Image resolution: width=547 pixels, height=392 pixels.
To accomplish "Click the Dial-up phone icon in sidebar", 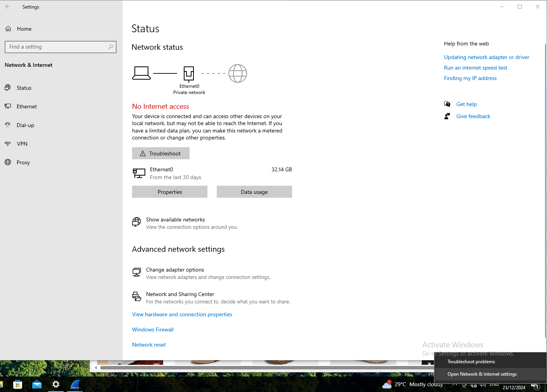I will (8, 125).
